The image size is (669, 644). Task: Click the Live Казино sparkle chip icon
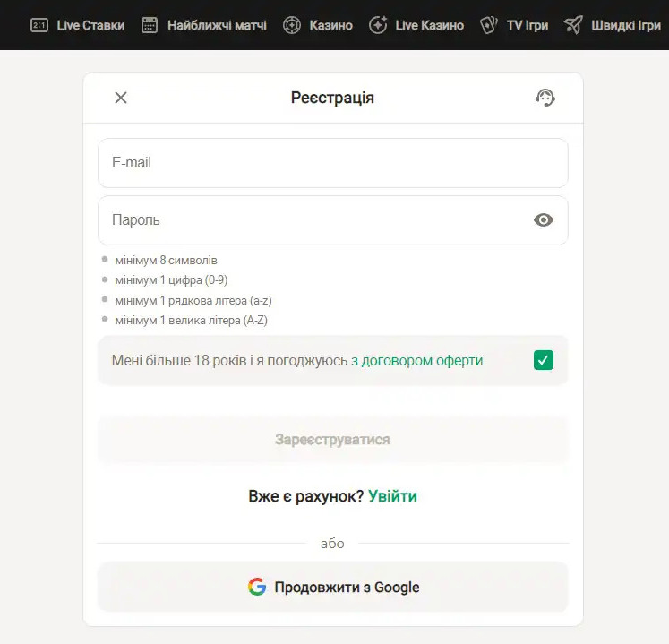[378, 25]
